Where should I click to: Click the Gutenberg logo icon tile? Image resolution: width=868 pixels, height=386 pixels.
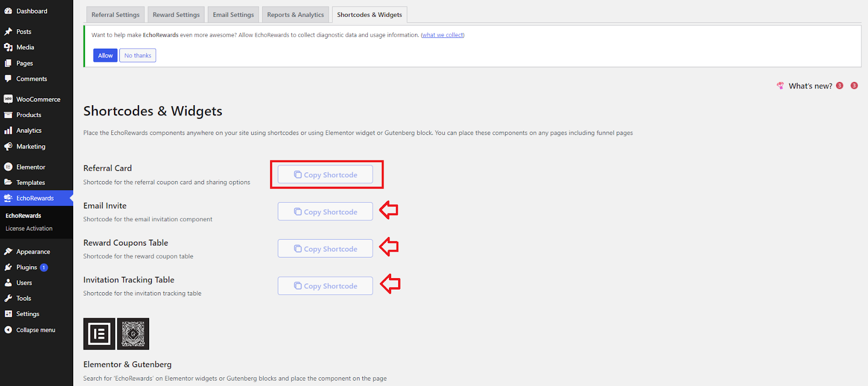[x=133, y=333]
